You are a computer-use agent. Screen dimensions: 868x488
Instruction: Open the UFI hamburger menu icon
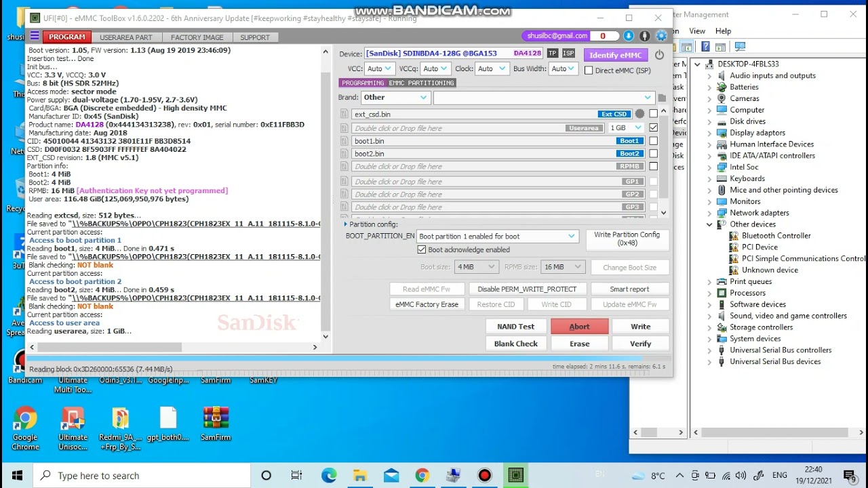pos(35,37)
